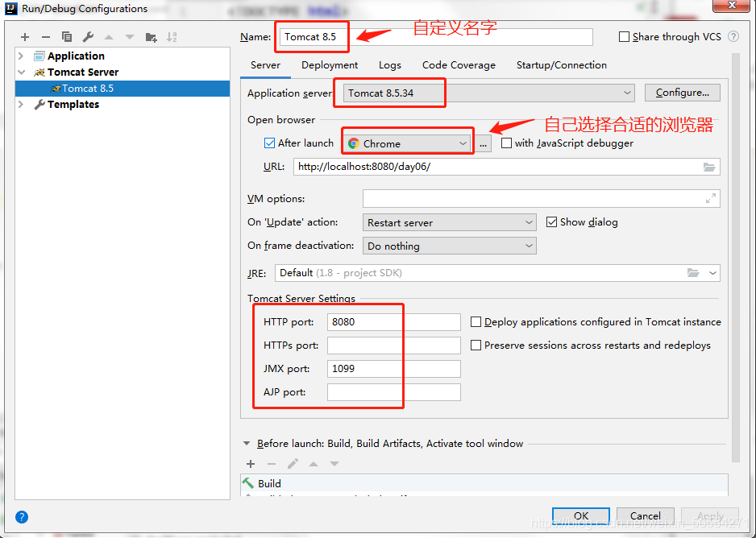Edit the selected Before launch task
The width and height of the screenshot is (756, 538).
pyautogui.click(x=293, y=464)
